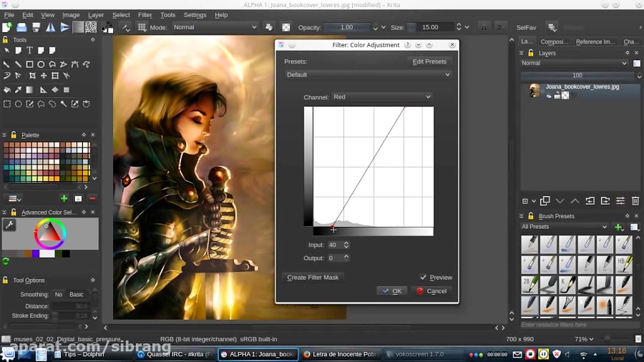Open the All Presets brush filter dropdown
The height and width of the screenshot is (362, 644).
point(564,227)
